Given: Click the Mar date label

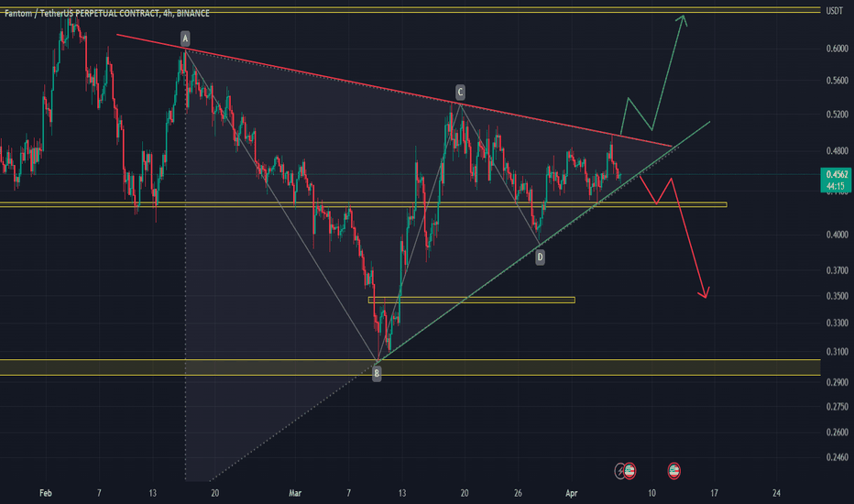Looking at the screenshot, I should pyautogui.click(x=295, y=493).
